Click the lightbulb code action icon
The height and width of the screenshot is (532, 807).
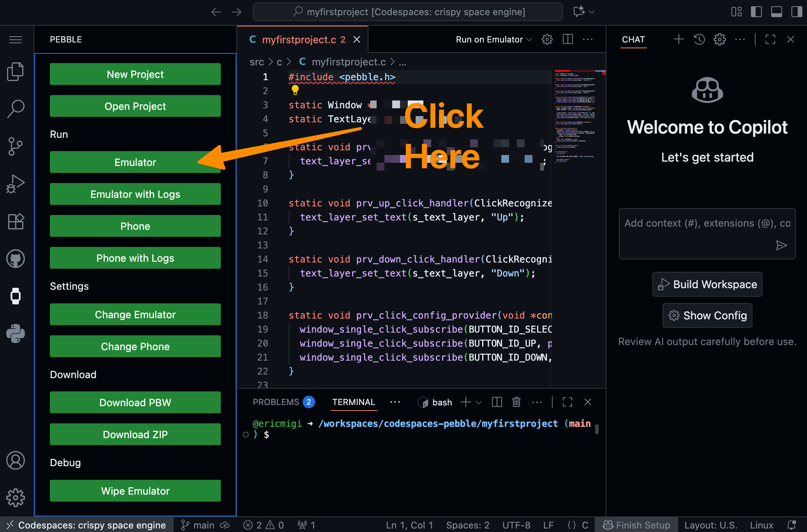295,90
